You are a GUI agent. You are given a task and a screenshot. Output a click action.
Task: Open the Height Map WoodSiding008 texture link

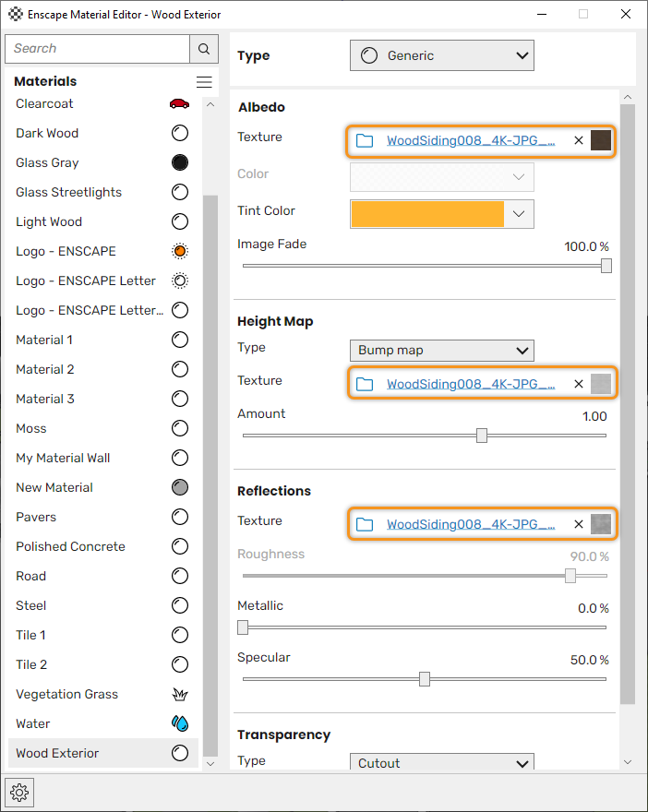coord(471,384)
